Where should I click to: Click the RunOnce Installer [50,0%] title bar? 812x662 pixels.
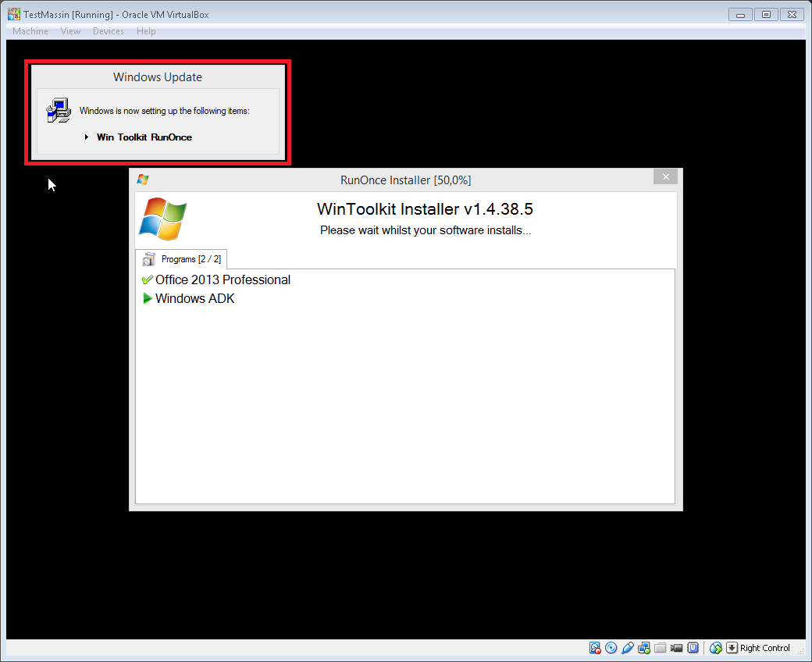(405, 180)
